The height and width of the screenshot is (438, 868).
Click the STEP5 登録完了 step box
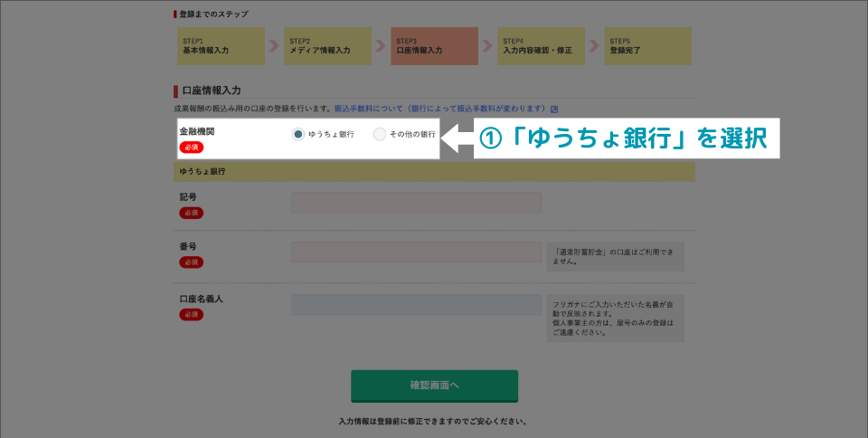pos(647,46)
